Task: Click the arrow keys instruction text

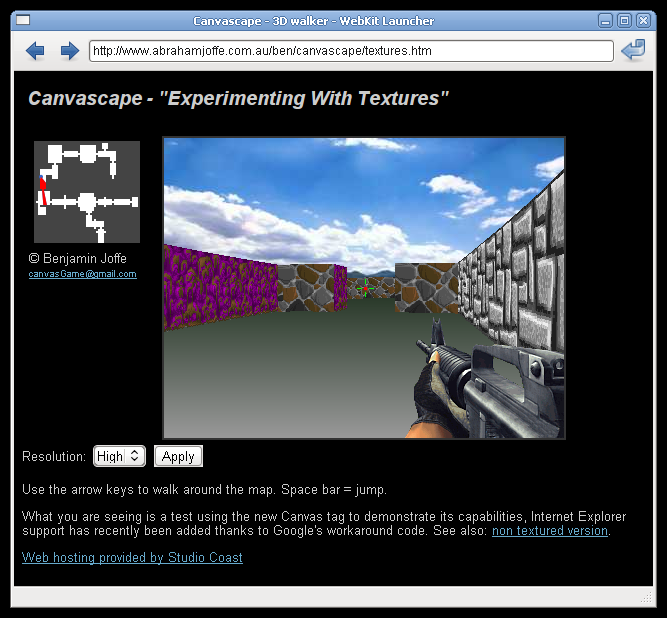Action: pos(205,490)
